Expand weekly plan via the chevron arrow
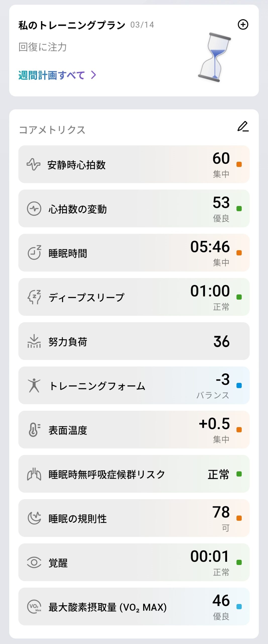The image size is (268, 644). 93,75
